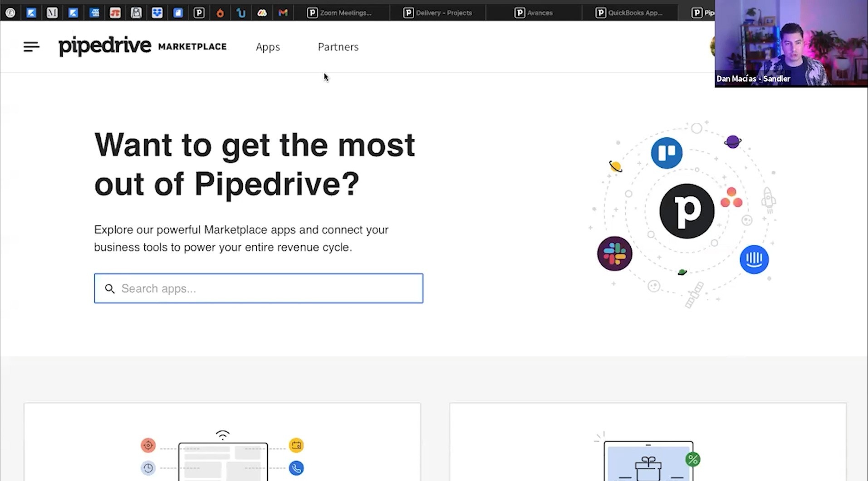Open the pinned Pipedrive tab icon

tap(199, 13)
